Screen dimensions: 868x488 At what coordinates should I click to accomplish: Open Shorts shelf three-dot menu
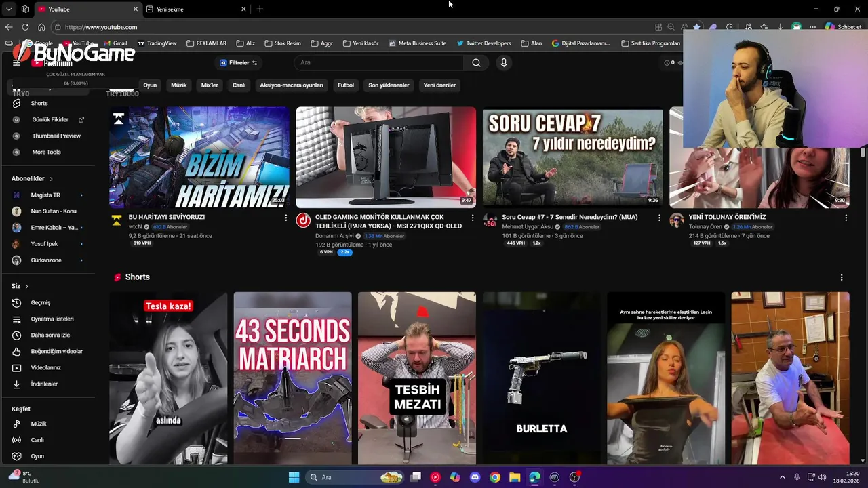coord(842,277)
